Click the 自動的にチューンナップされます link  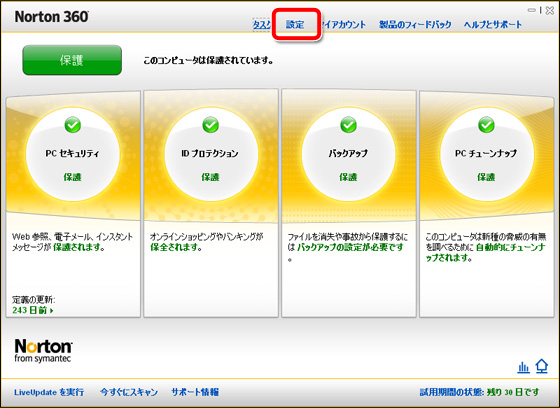486,253
